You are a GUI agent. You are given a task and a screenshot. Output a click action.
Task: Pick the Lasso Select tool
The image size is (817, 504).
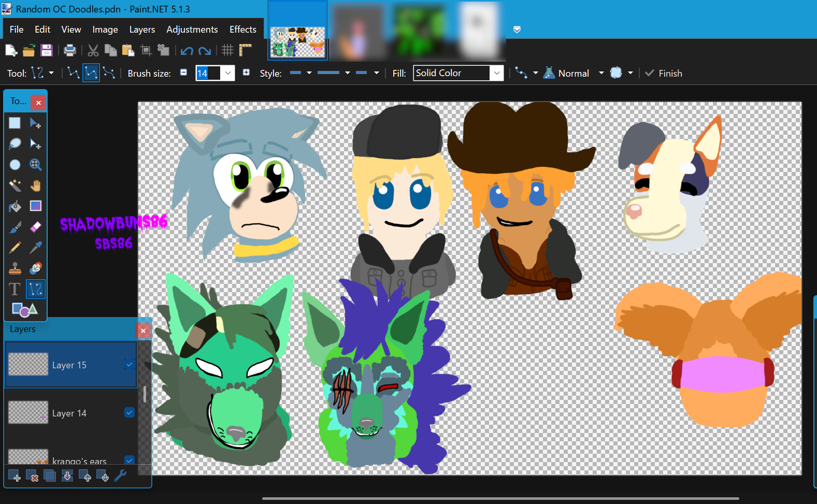point(15,143)
